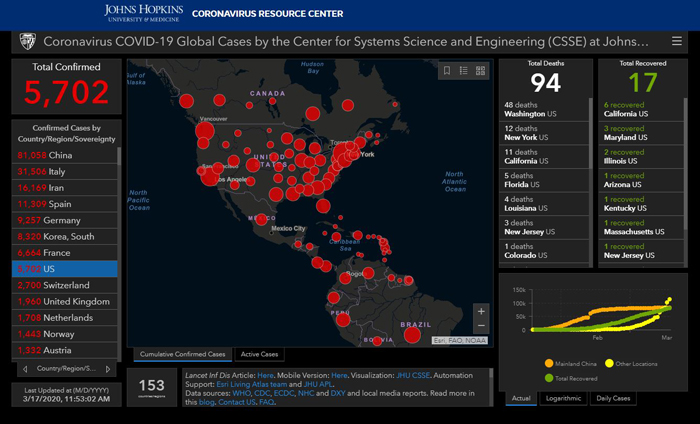
Task: Click the 2 recovered Illinois US entry
Action: 641,157
